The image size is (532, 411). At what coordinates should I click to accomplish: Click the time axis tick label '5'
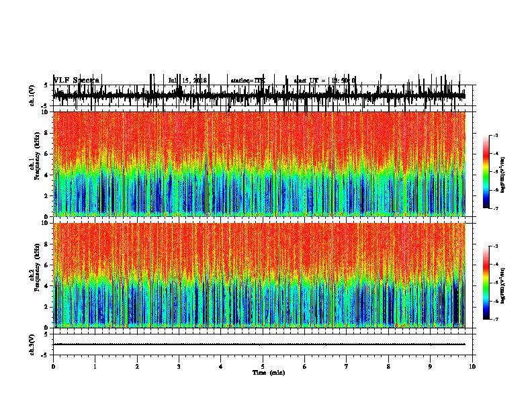263,367
